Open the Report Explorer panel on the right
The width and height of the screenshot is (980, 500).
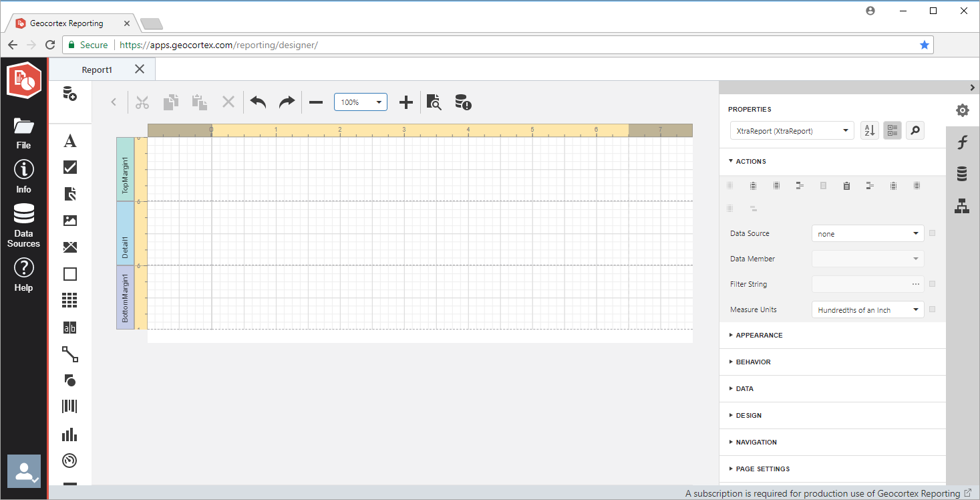tap(962, 206)
